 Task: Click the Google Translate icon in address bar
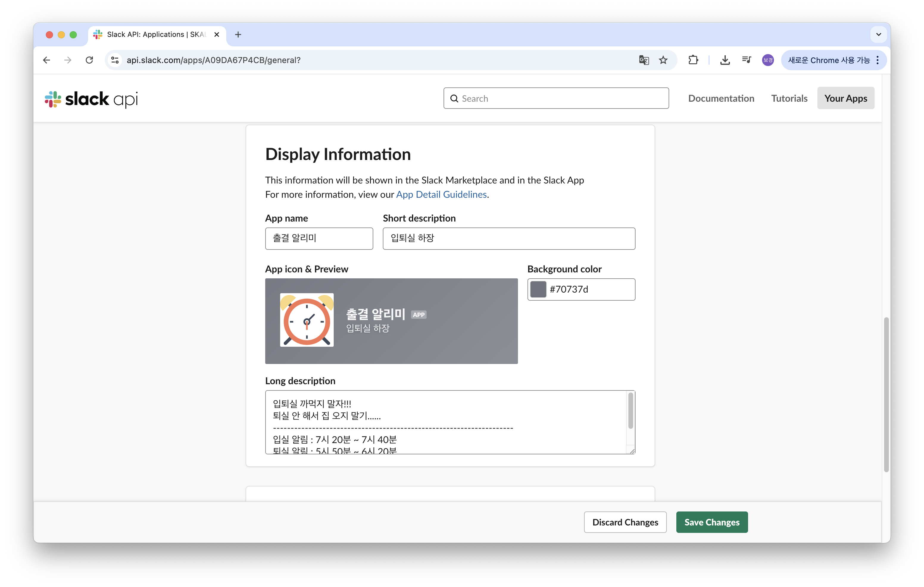coord(644,60)
